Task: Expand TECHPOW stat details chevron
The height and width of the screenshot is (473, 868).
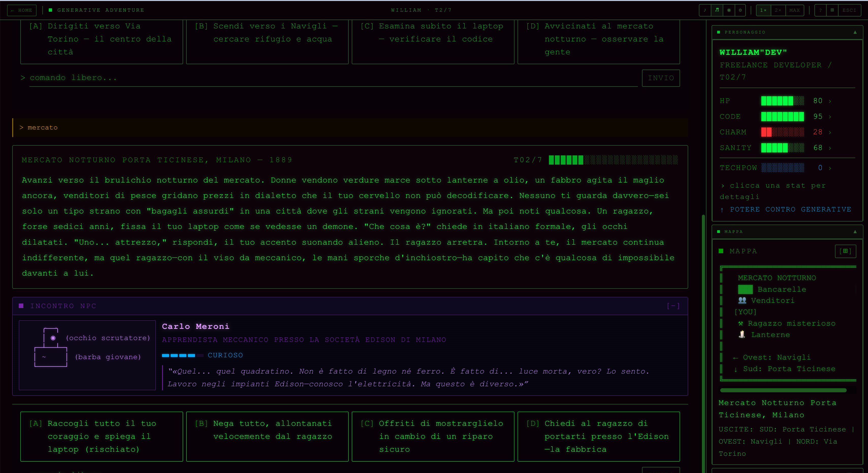Action: coord(830,168)
